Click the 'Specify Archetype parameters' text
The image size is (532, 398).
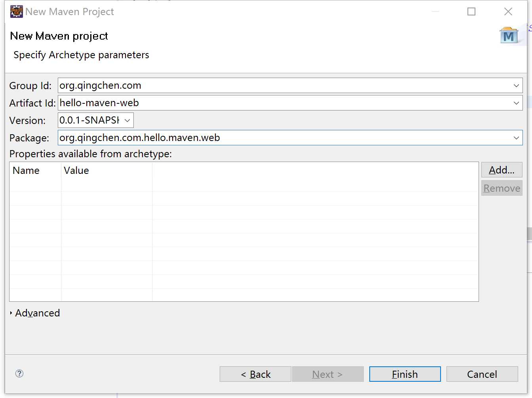click(81, 55)
